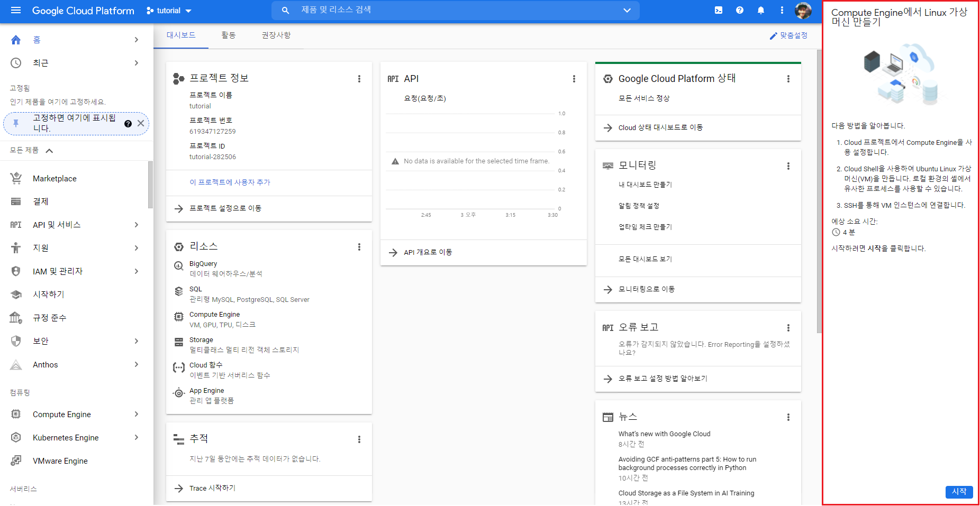Expand API 및 서비스 submenu
The height and width of the screenshot is (506, 980).
click(137, 225)
